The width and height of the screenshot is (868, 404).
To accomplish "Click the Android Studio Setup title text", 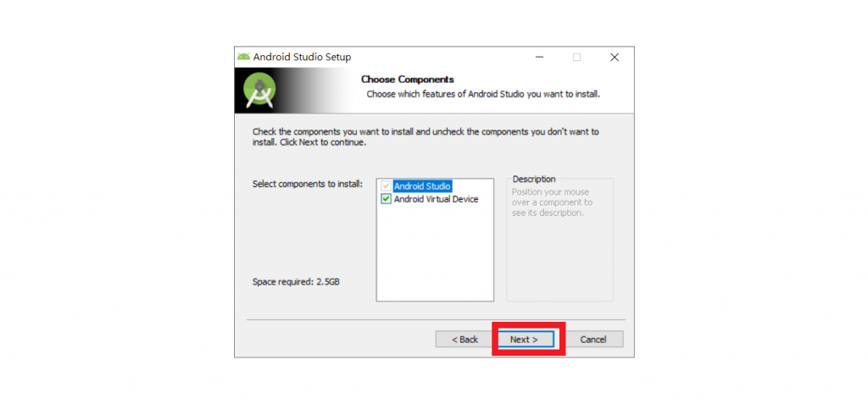I will [303, 57].
